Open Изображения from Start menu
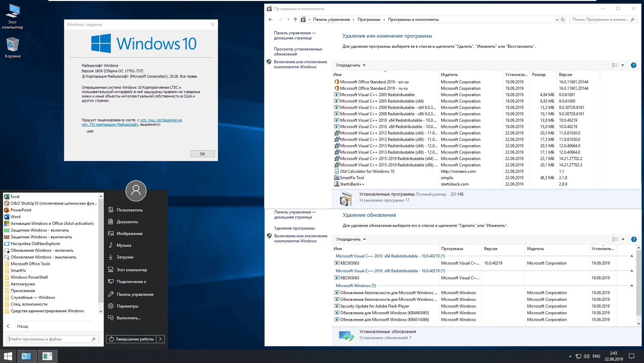The width and height of the screenshot is (644, 363). click(x=129, y=234)
